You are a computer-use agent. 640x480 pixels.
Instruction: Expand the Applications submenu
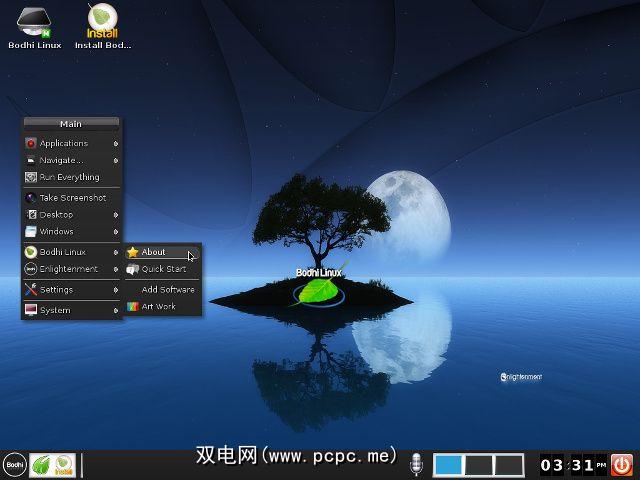tap(71, 143)
